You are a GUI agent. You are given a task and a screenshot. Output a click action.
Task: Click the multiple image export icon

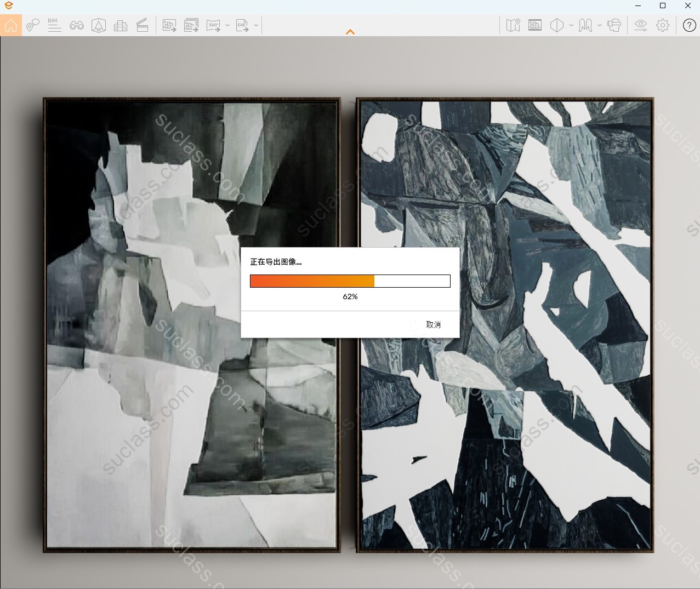(191, 25)
